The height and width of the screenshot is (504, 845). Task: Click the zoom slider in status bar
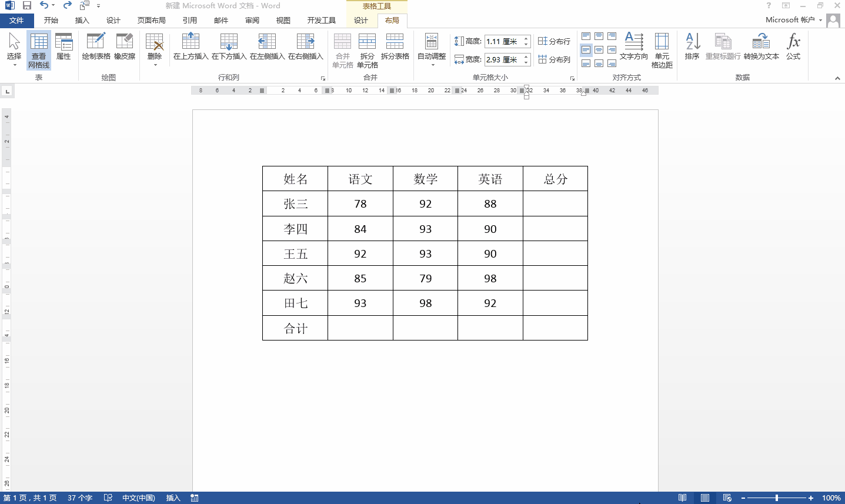(x=777, y=498)
